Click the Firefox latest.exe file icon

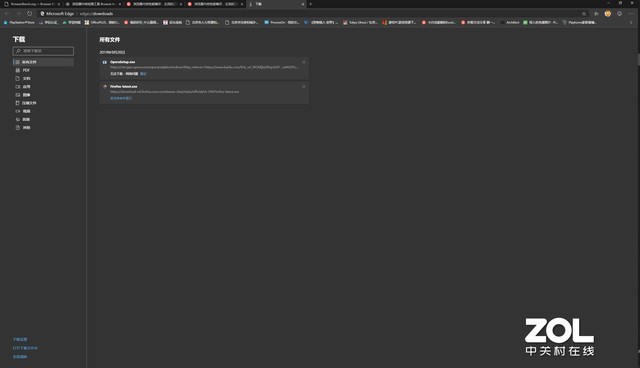pos(104,87)
